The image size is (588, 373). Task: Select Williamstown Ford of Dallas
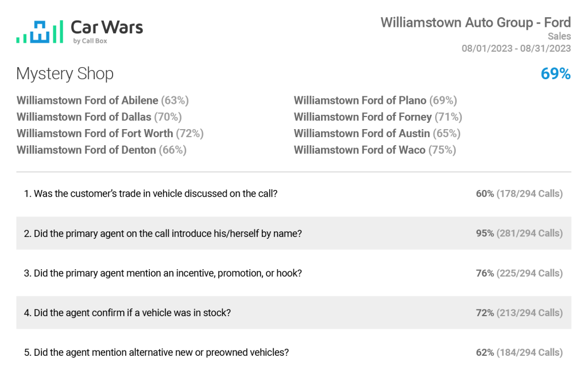(99, 117)
